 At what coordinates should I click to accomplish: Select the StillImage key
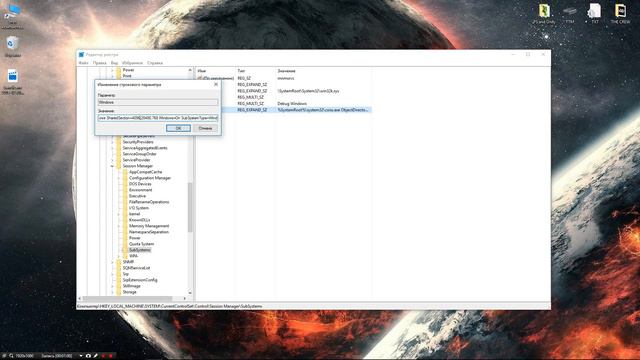click(x=131, y=286)
